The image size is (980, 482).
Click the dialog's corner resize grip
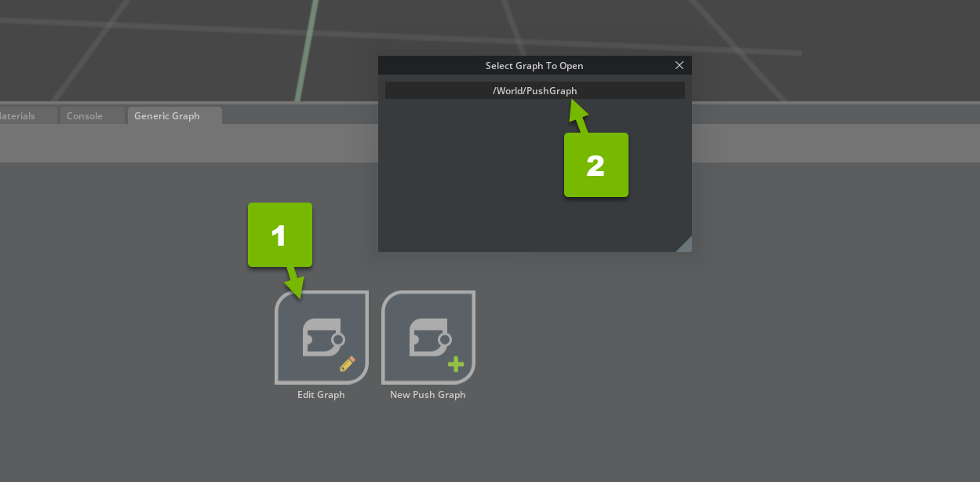[x=685, y=245]
